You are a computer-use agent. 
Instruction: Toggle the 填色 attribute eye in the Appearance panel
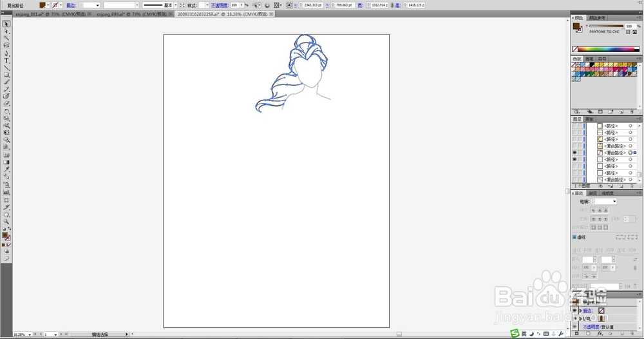click(574, 318)
